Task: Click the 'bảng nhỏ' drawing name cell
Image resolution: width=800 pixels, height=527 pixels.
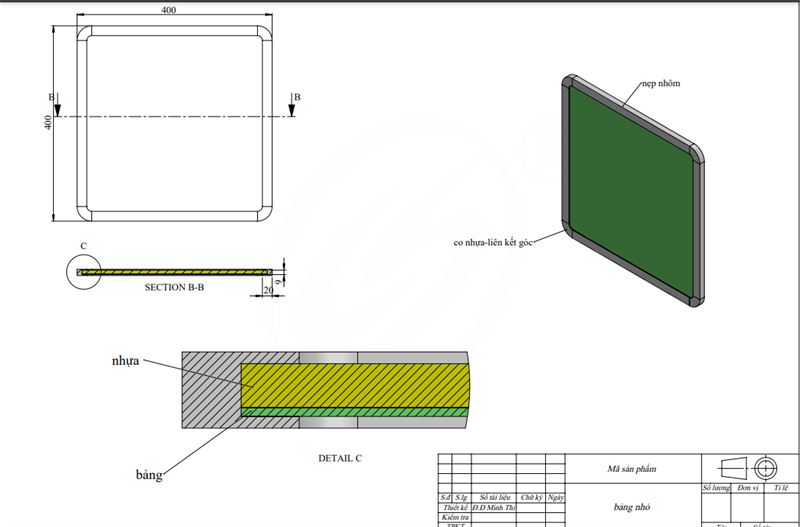Action: pyautogui.click(x=632, y=507)
